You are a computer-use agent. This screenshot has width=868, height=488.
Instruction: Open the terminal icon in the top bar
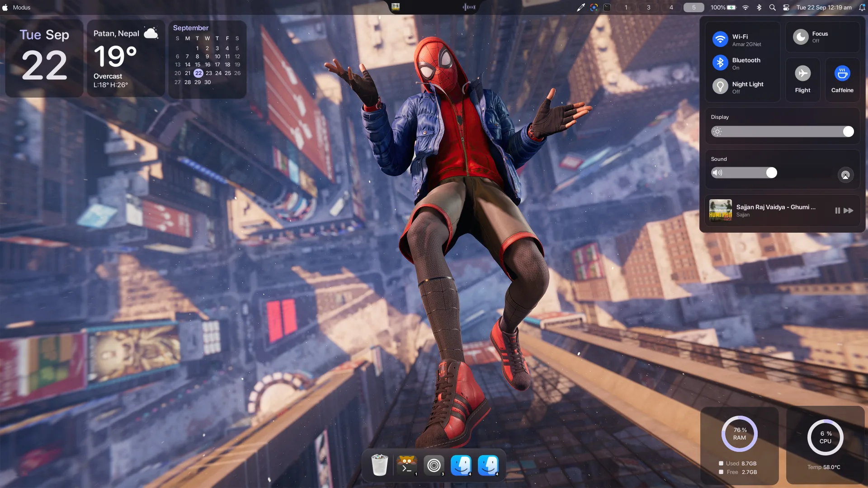[x=607, y=7]
